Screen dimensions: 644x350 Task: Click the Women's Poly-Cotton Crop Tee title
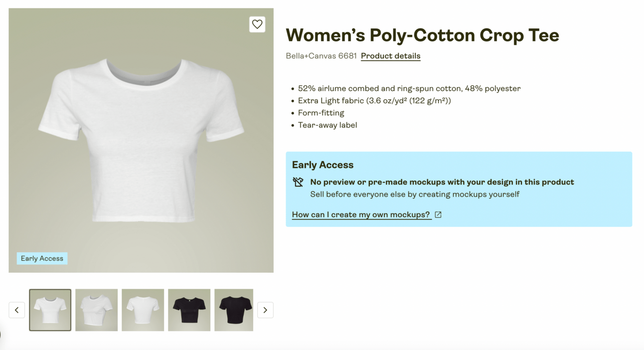[x=422, y=35]
